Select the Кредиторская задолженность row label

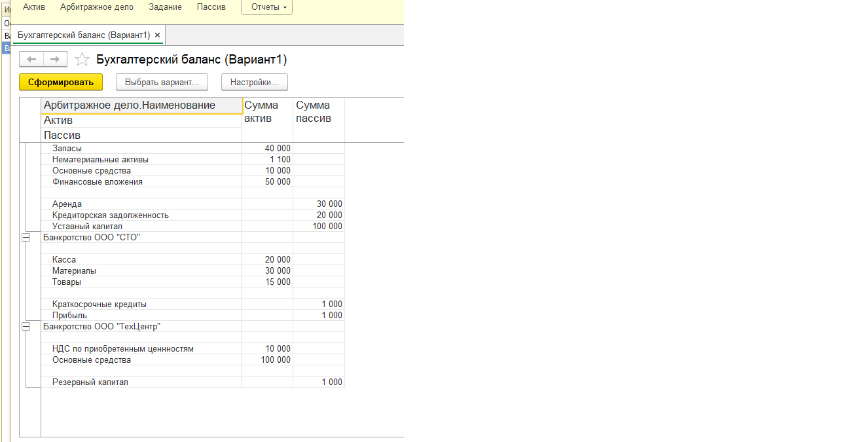point(111,215)
